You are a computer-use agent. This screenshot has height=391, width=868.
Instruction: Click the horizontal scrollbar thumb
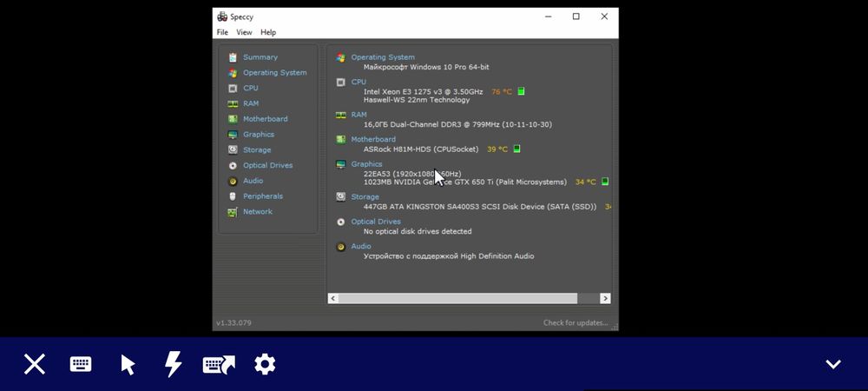(457, 299)
